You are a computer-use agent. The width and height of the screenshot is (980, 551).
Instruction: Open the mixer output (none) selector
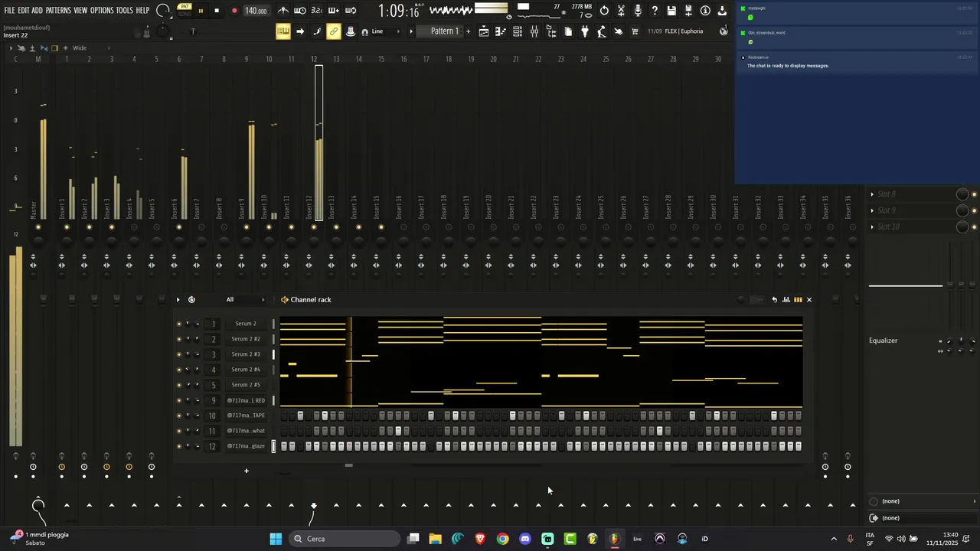click(924, 518)
